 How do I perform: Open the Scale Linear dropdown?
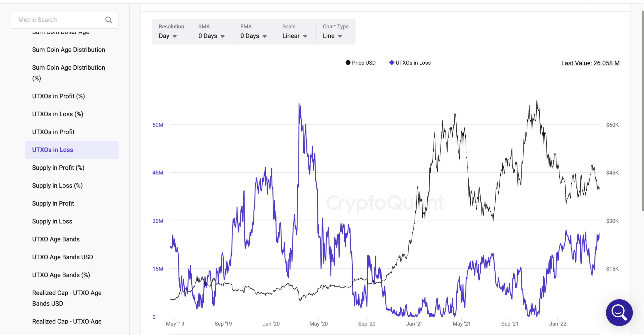pyautogui.click(x=295, y=36)
